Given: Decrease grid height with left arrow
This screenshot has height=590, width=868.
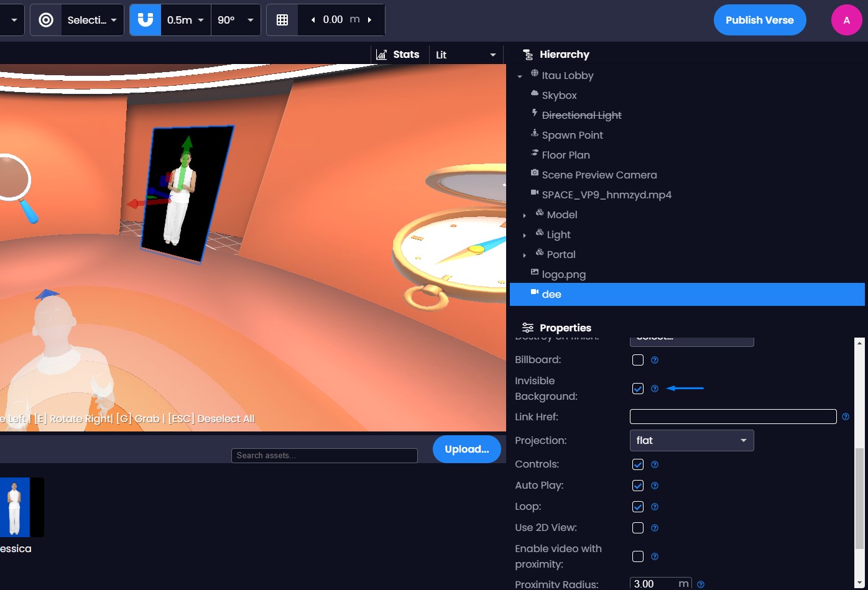Looking at the screenshot, I should point(313,20).
